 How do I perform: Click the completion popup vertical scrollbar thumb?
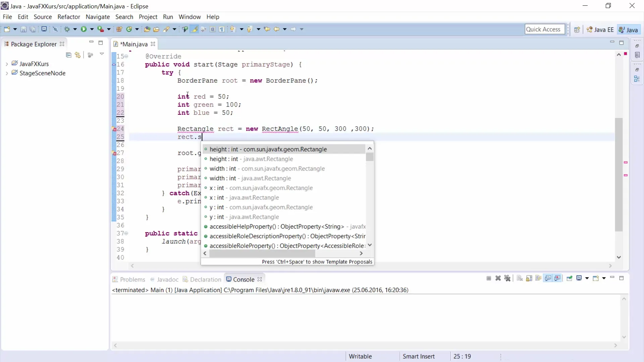tap(370, 157)
